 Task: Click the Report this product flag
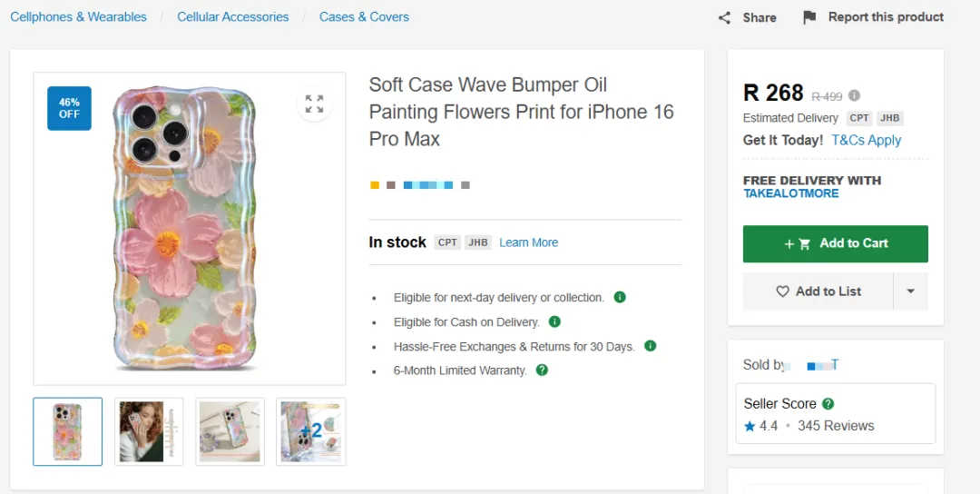[809, 17]
